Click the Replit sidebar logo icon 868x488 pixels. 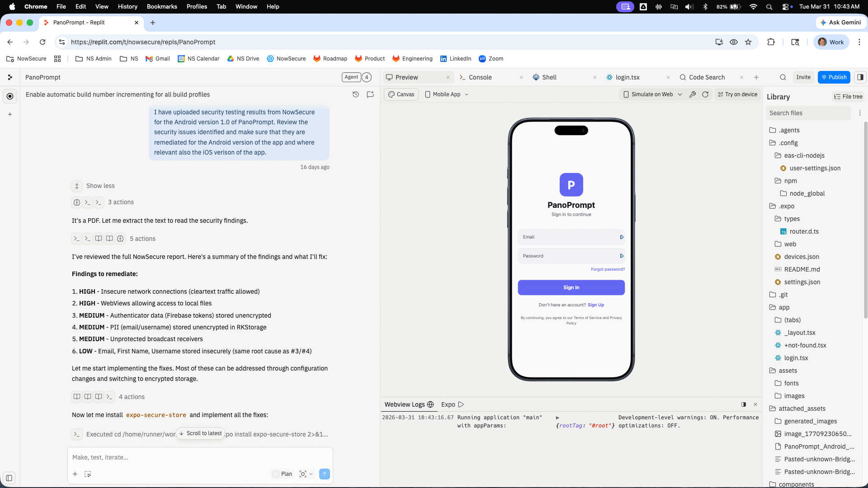[x=10, y=77]
